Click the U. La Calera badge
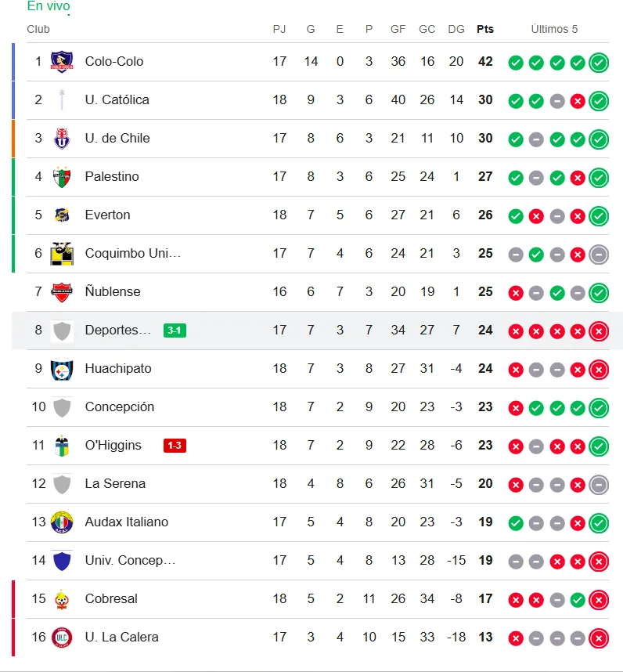This screenshot has width=623, height=672. click(62, 638)
